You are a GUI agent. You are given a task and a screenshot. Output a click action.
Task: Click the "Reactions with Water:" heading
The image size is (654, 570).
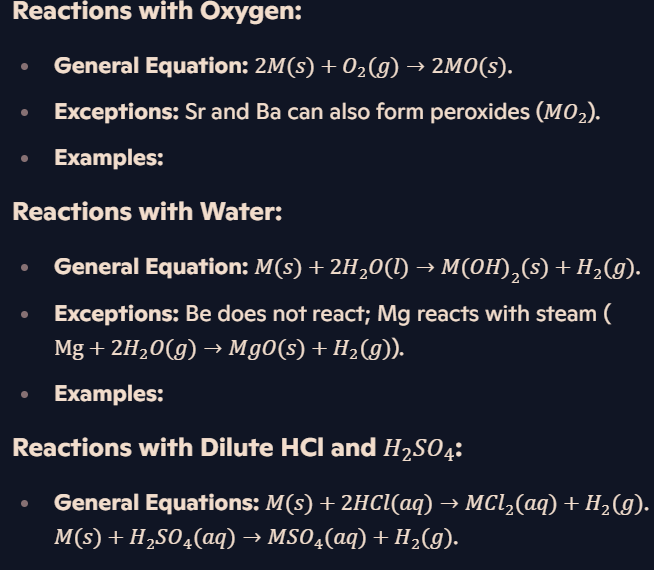point(147,211)
